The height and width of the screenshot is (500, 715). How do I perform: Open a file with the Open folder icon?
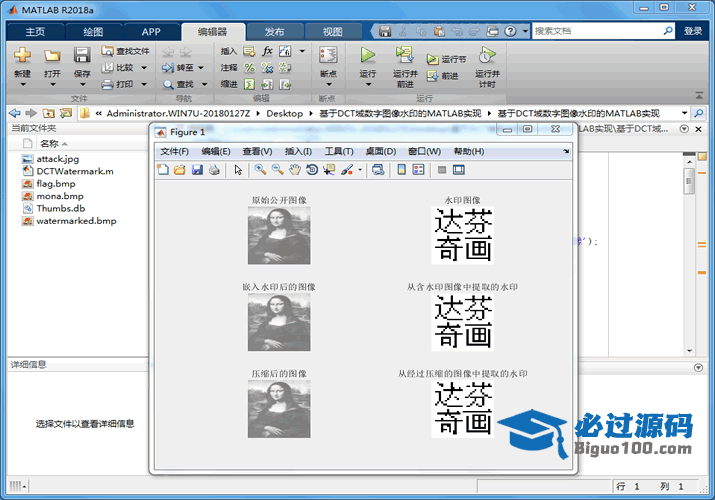point(52,55)
